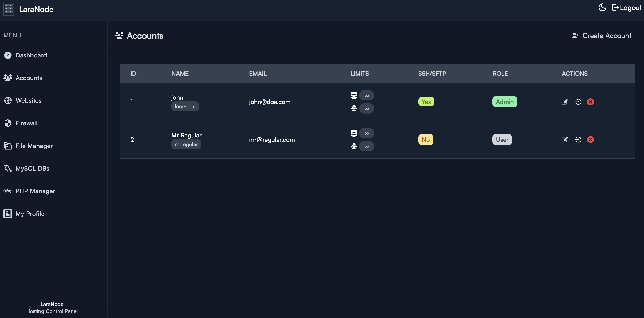Click the database limit icon in john's row
This screenshot has height=318, width=644.
coord(354,95)
